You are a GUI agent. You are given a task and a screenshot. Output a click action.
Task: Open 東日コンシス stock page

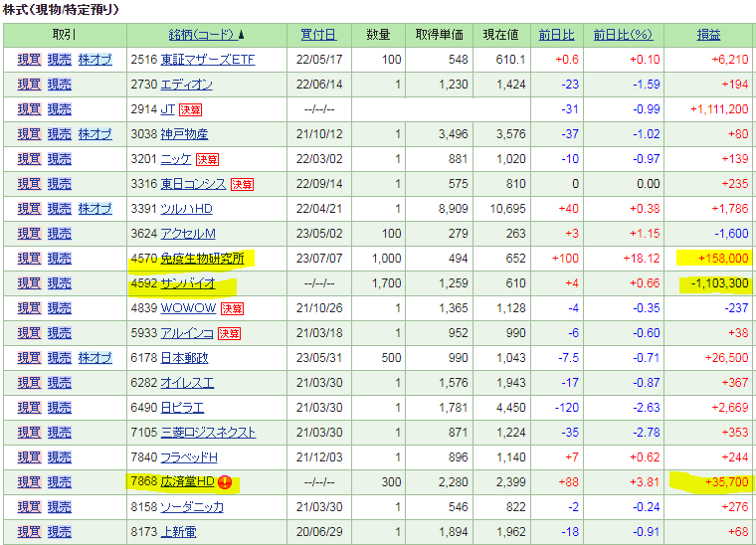pyautogui.click(x=193, y=184)
